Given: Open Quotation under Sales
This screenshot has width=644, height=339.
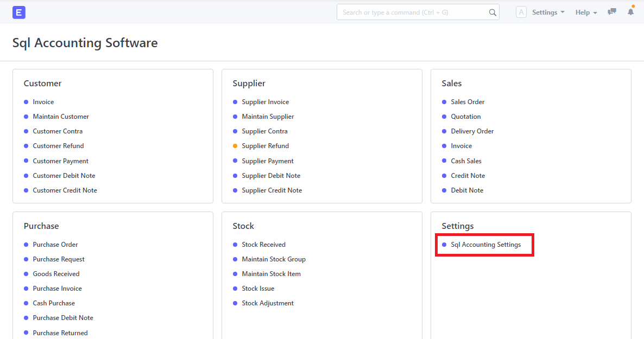Looking at the screenshot, I should [x=466, y=117].
